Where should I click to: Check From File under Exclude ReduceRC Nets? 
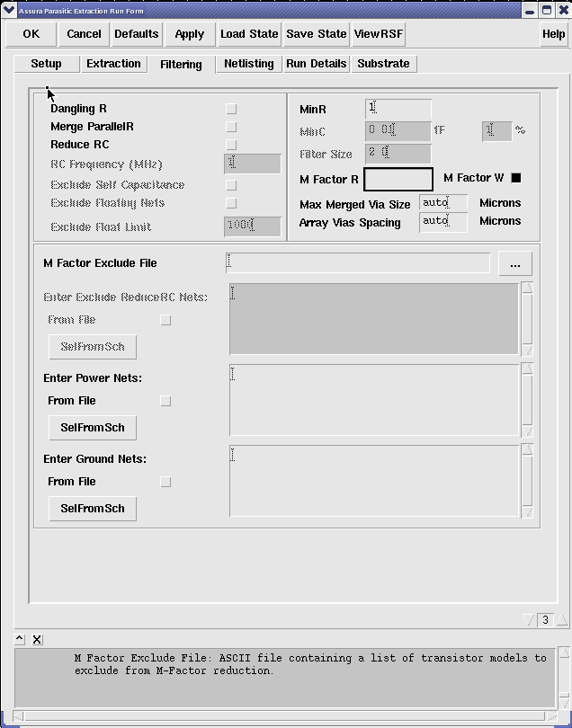click(x=165, y=320)
